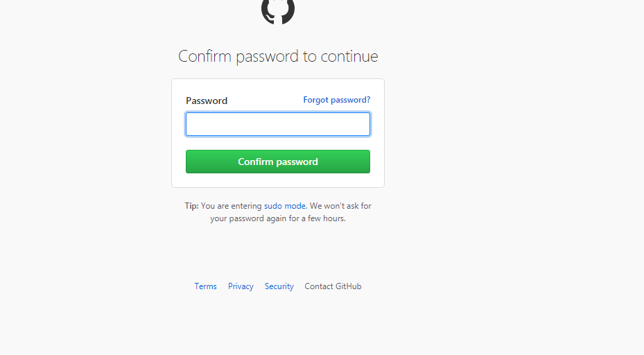This screenshot has height=355, width=644.
Task: Open the Security footer link
Action: click(x=279, y=286)
